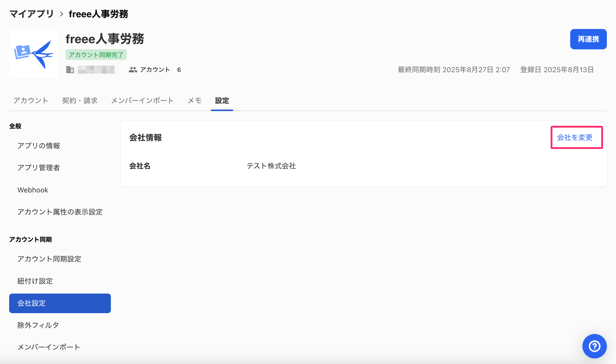Click the 再連携 button
The image size is (616, 364).
pyautogui.click(x=588, y=39)
